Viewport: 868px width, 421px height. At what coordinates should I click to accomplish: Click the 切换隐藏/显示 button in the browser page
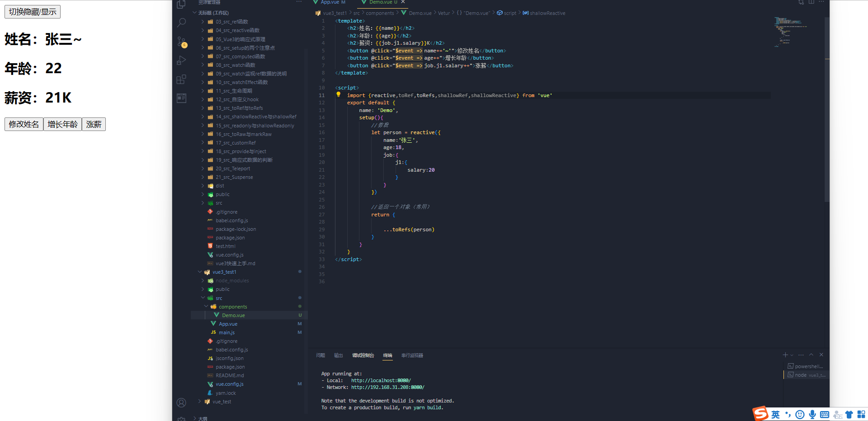pos(33,12)
